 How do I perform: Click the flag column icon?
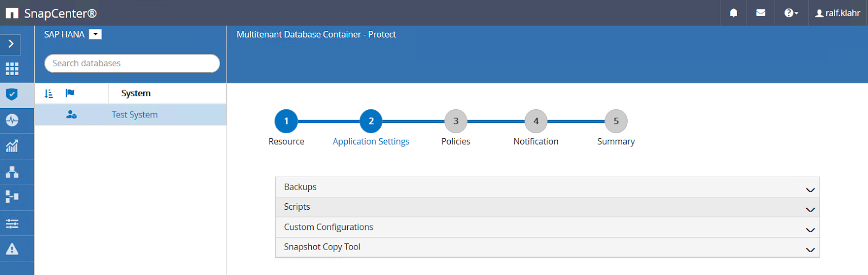tap(70, 93)
